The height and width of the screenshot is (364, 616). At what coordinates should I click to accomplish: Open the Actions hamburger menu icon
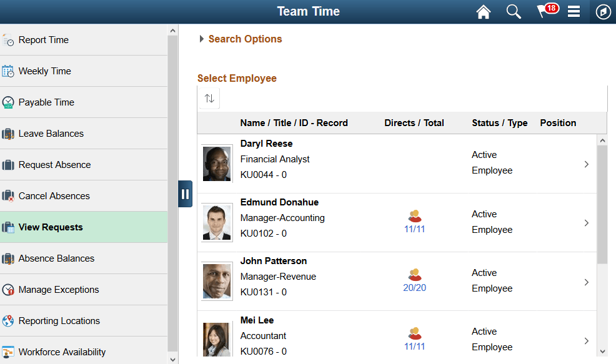point(574,11)
